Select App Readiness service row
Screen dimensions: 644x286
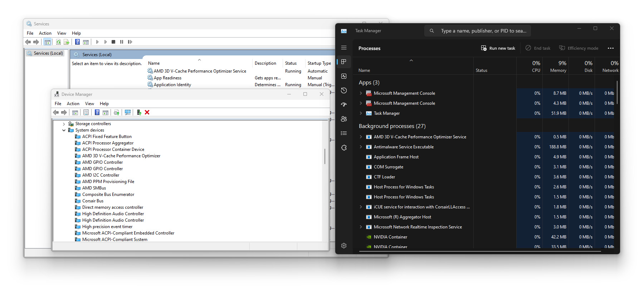(241, 78)
